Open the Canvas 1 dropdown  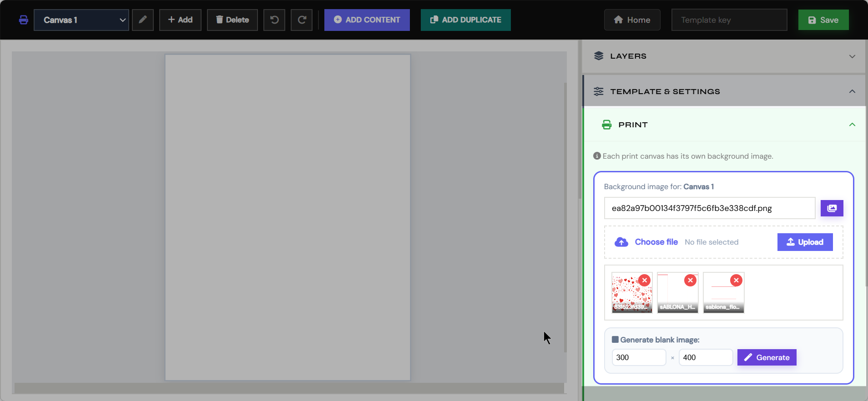click(x=81, y=20)
